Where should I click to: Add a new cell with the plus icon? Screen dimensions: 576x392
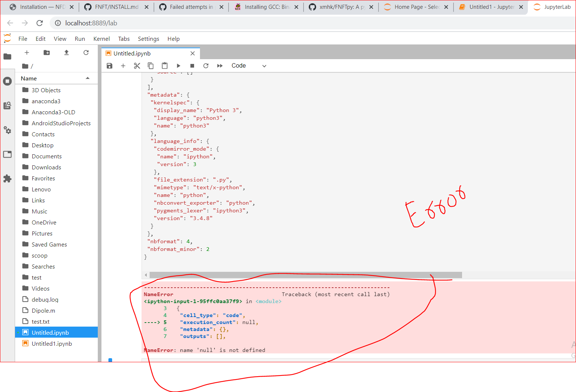(x=123, y=65)
